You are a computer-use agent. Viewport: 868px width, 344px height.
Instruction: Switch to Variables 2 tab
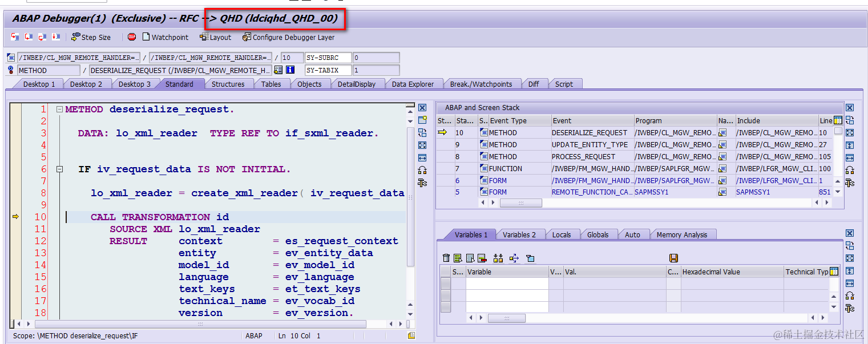(x=519, y=234)
